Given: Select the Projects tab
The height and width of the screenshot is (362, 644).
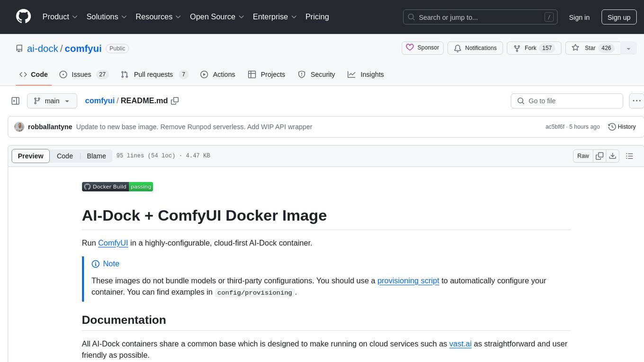Looking at the screenshot, I should click(267, 74).
